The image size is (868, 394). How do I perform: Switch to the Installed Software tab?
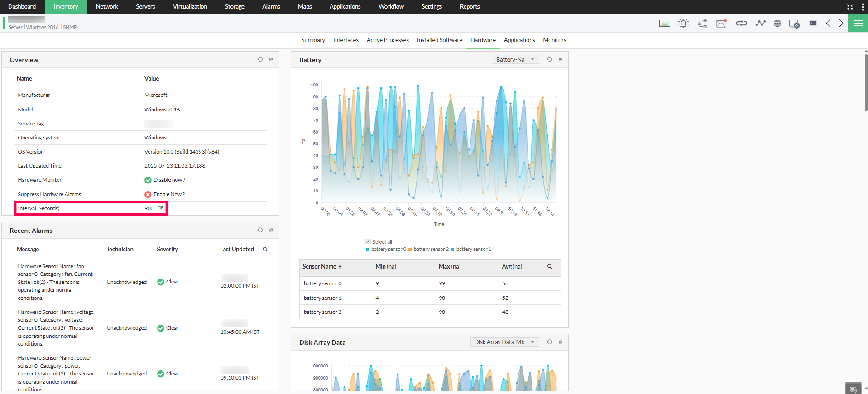tap(439, 40)
